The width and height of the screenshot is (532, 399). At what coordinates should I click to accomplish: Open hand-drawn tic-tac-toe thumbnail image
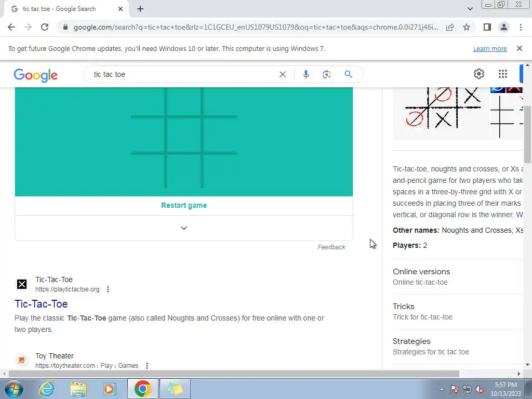click(441, 112)
